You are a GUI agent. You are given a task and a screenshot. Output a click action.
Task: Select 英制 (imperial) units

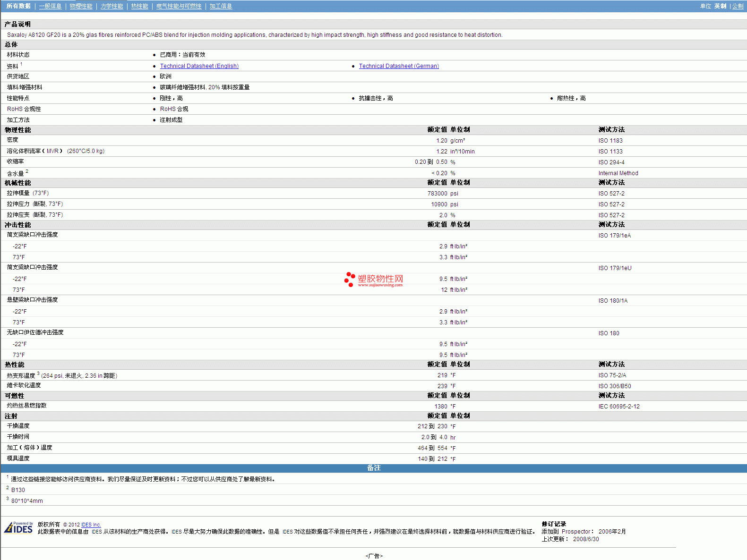tap(720, 6)
